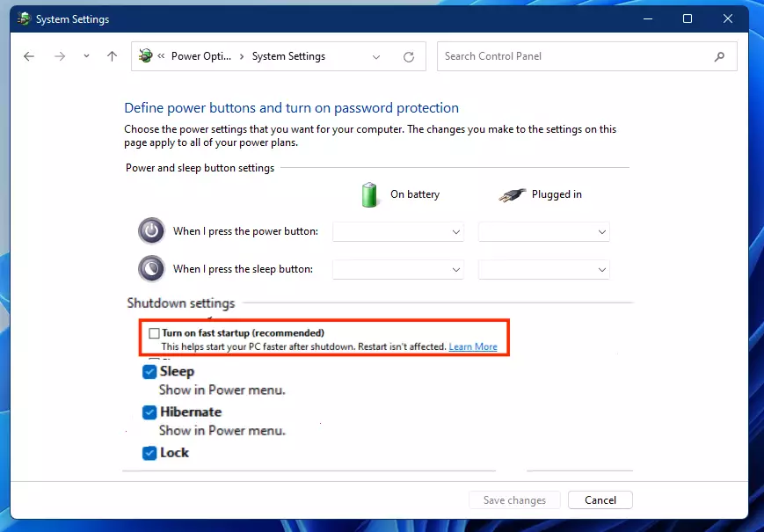This screenshot has width=764, height=532.
Task: Refresh the Control Panel page
Action: click(x=409, y=57)
